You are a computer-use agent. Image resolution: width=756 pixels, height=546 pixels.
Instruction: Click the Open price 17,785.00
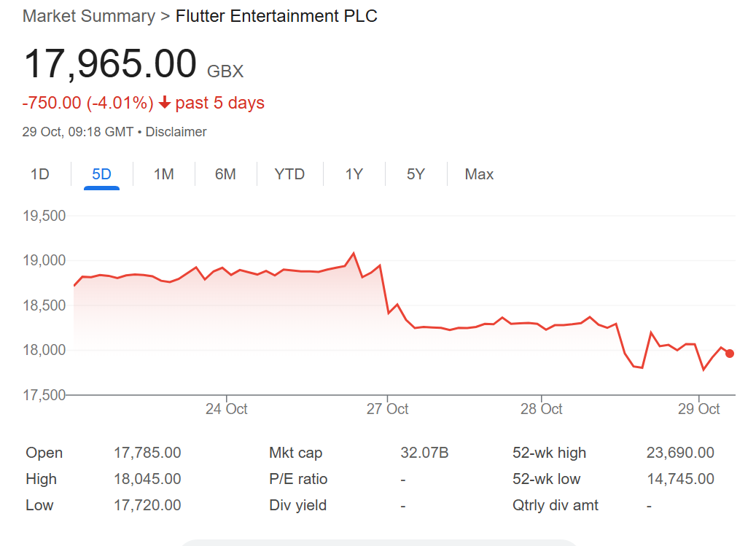pyautogui.click(x=148, y=453)
